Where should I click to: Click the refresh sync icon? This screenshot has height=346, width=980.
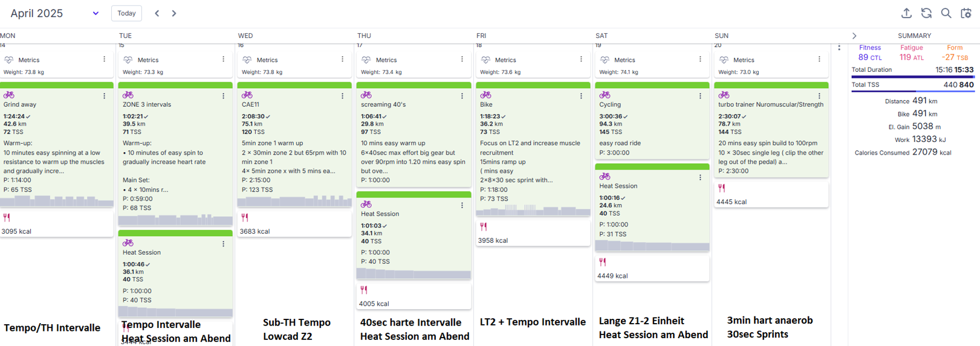tap(926, 13)
